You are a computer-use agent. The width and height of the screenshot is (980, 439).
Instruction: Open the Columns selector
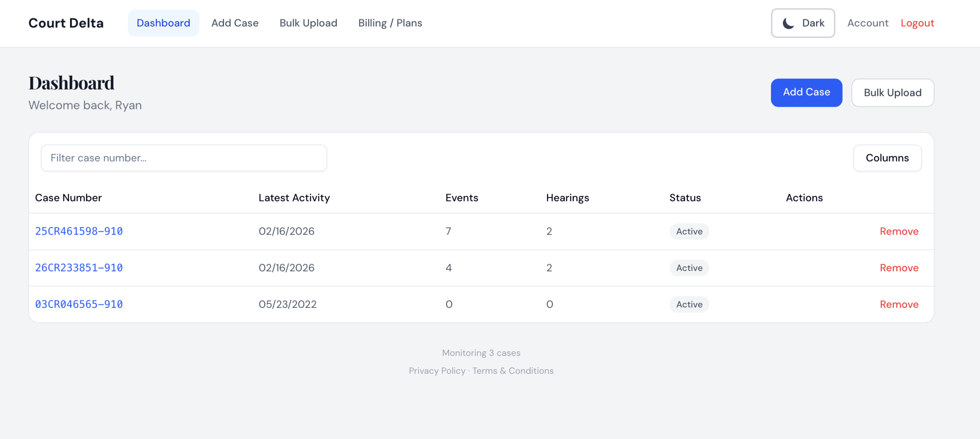(x=887, y=158)
